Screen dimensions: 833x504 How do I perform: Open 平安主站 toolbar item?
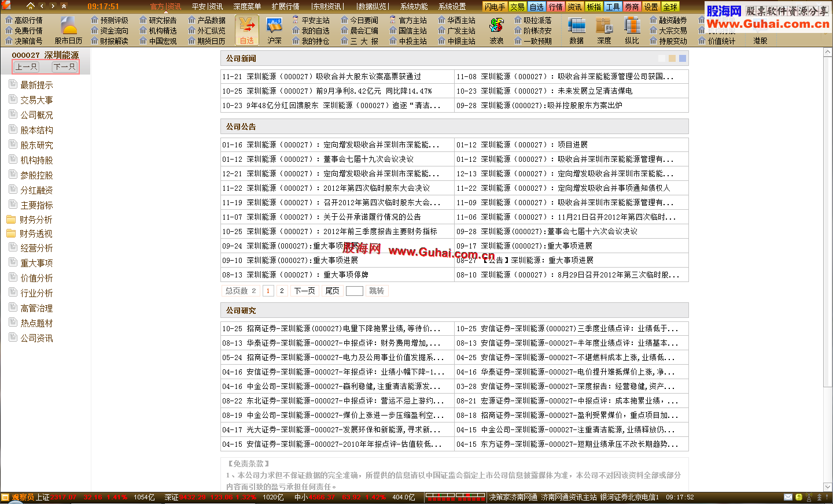(x=311, y=20)
